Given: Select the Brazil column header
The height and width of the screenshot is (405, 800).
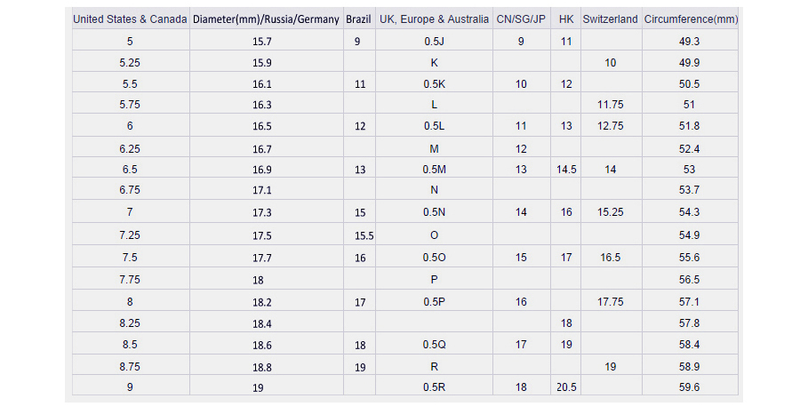Looking at the screenshot, I should [358, 19].
